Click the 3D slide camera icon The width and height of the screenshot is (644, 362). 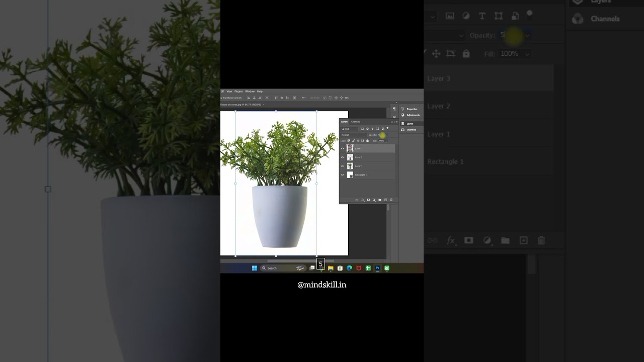tap(341, 98)
